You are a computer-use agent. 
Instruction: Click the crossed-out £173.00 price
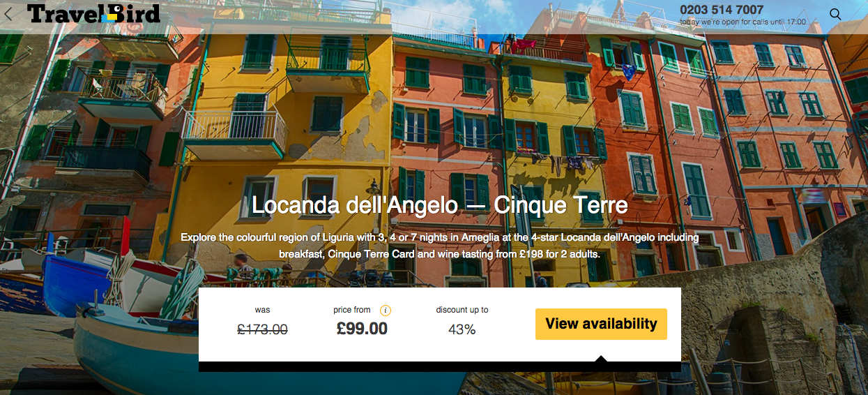(x=262, y=329)
